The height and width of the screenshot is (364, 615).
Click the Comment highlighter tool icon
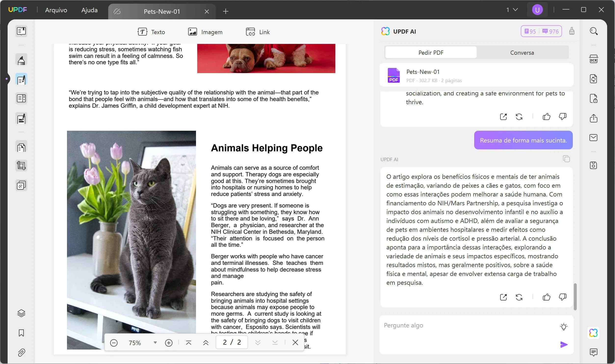pos(21,60)
